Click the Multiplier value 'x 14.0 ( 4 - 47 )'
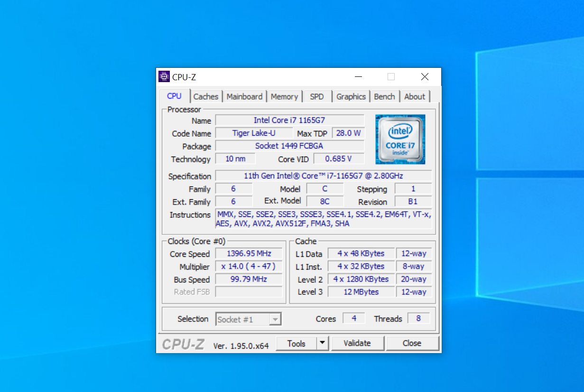 249,267
